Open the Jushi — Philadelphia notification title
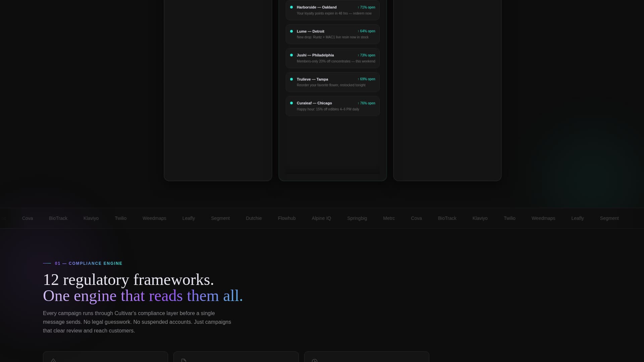Screen dimensions: 644x362 pos(315,55)
